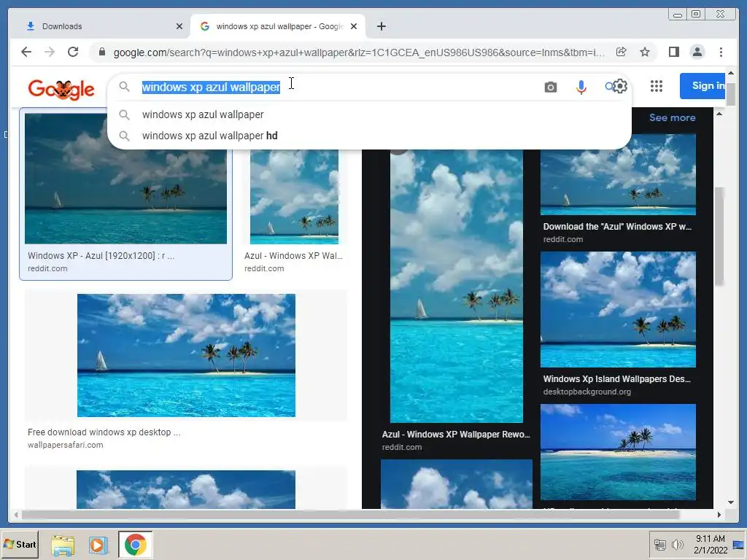Open the Windows Xp Island Wallpapers related image
Screen dimensions: 747x560
[x=618, y=309]
